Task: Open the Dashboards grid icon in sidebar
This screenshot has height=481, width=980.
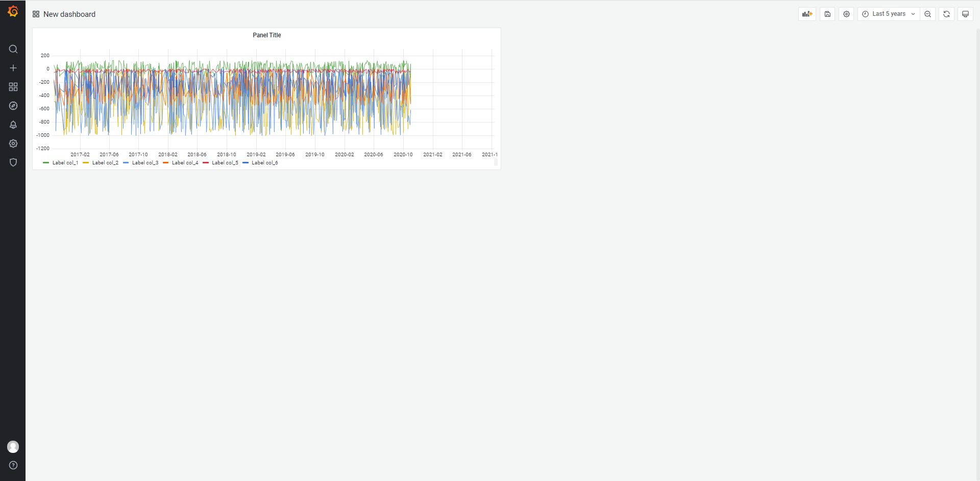Action: pos(13,87)
